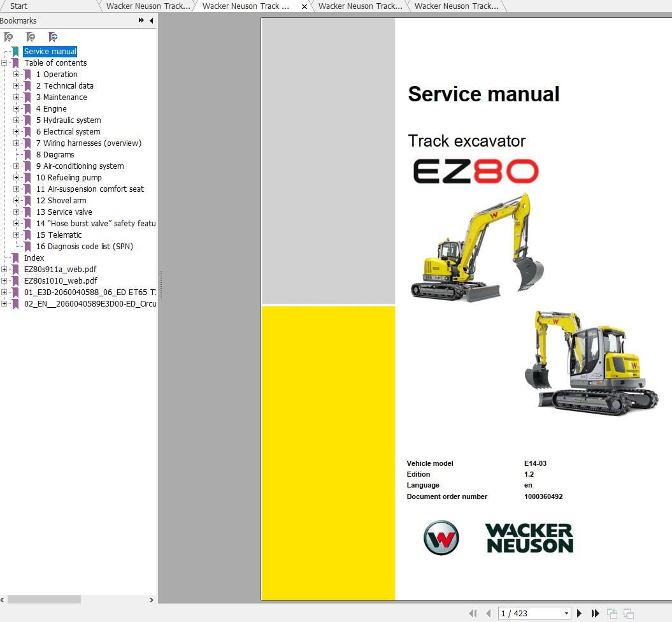Open the Table of contents bookmark
The width and height of the screenshot is (672, 622).
tap(55, 63)
